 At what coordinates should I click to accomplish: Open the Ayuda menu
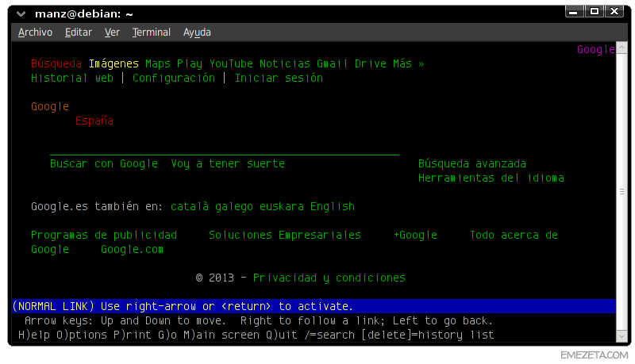pos(197,33)
